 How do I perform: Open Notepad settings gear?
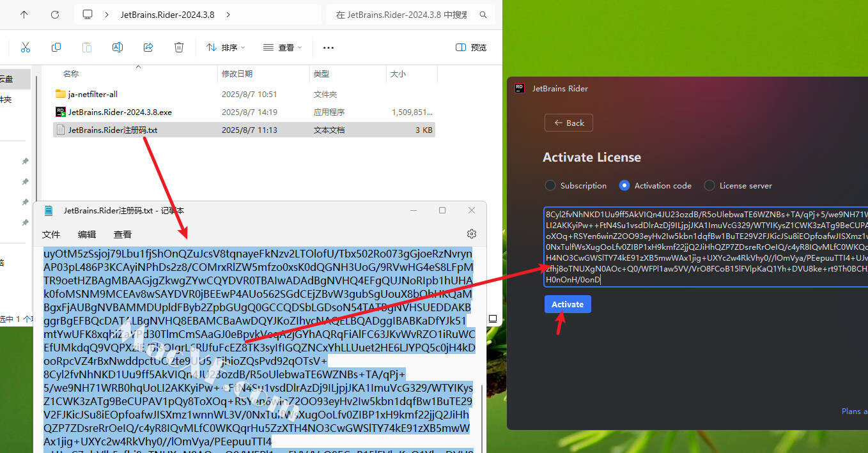pos(472,234)
